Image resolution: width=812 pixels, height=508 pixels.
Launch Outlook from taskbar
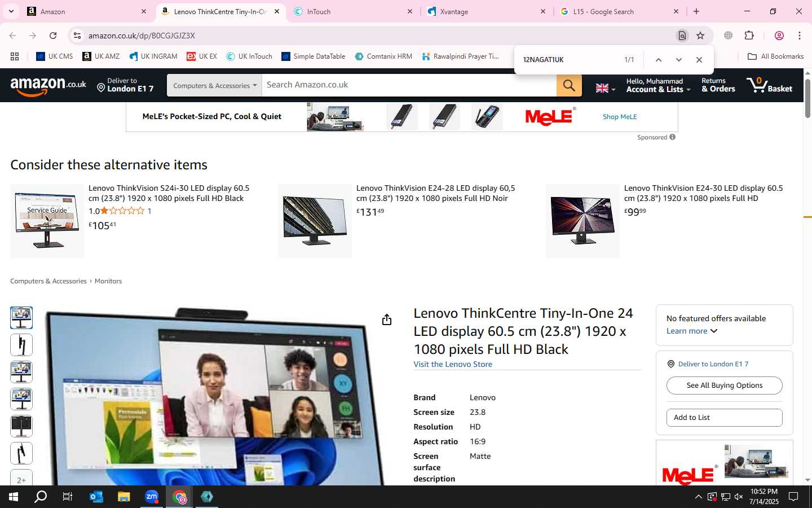[96, 497]
